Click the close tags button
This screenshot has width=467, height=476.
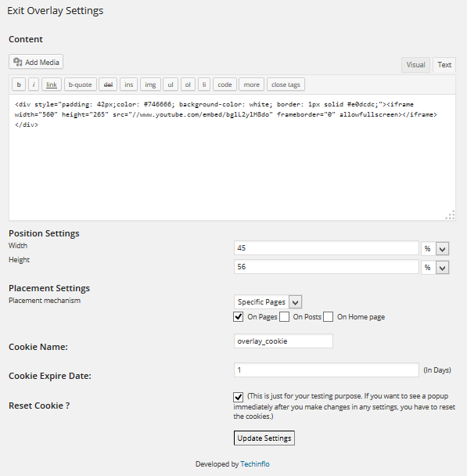tap(286, 85)
